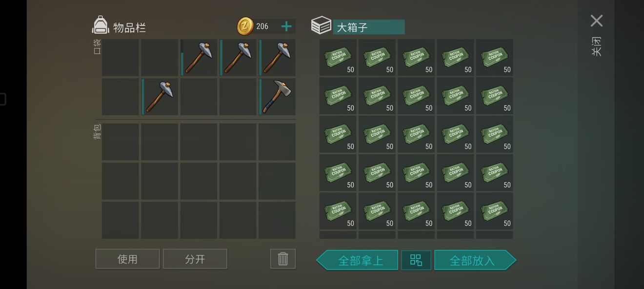Viewport: 644px width, 289px height.
Task: Select the pickaxe in the second pocket row
Action: pyautogui.click(x=160, y=97)
